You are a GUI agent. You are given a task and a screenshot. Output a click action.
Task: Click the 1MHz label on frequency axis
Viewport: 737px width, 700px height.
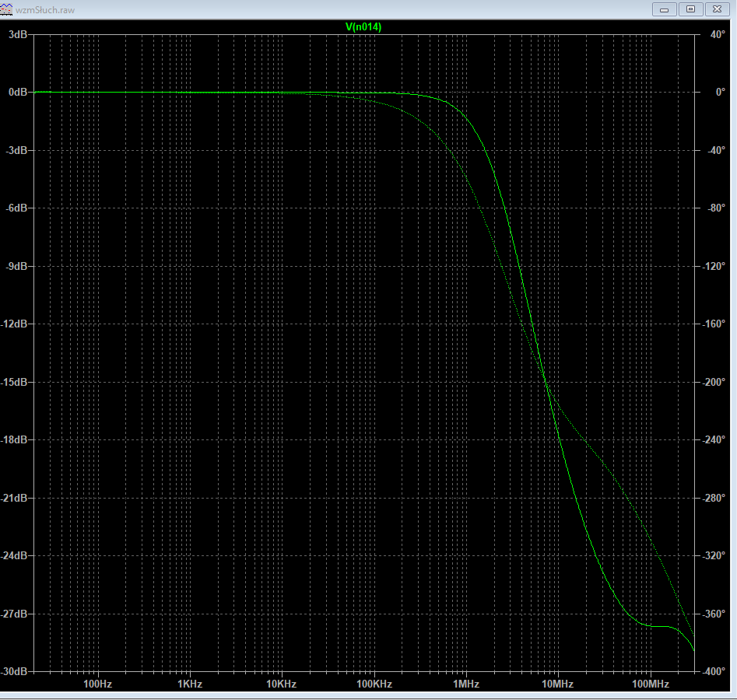coord(465,684)
